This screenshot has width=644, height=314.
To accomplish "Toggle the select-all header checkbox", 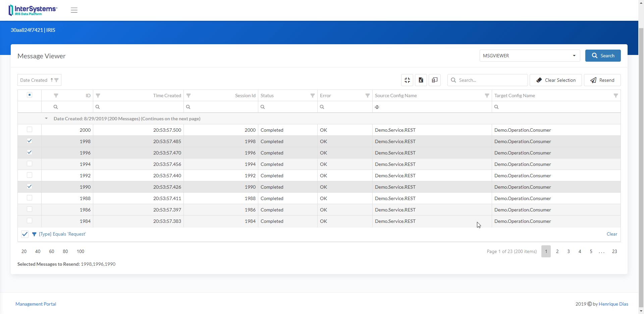I will tap(30, 95).
